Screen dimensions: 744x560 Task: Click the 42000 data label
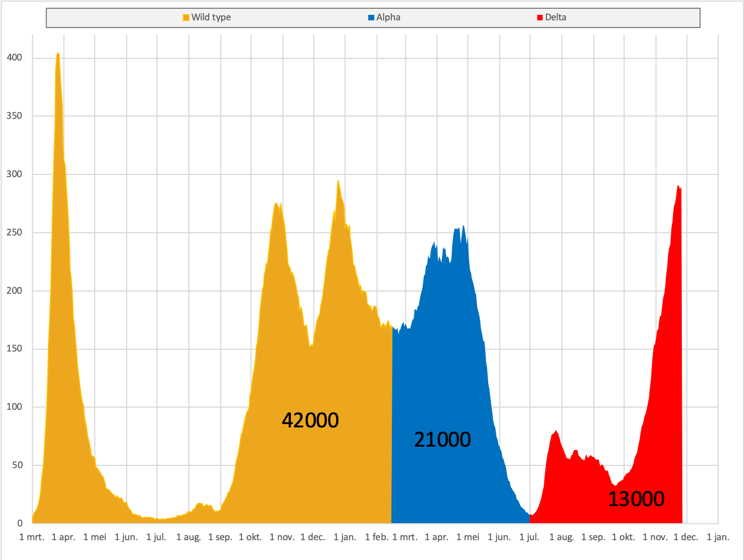pos(310,420)
